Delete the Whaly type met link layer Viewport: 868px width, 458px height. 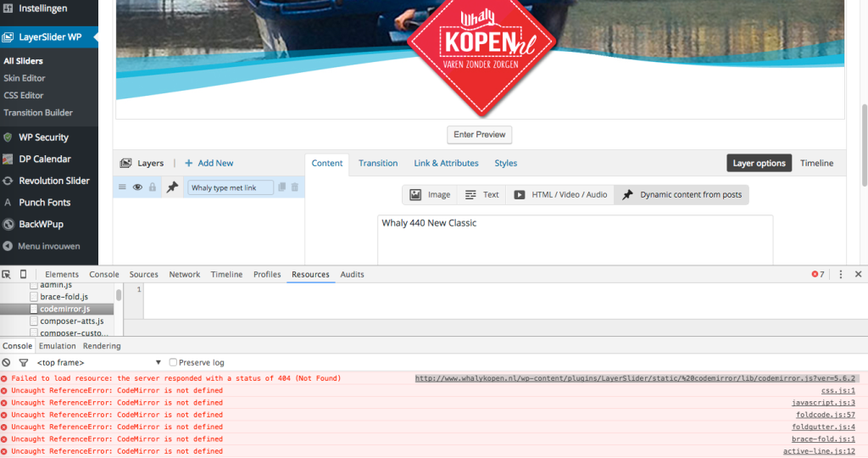[295, 187]
